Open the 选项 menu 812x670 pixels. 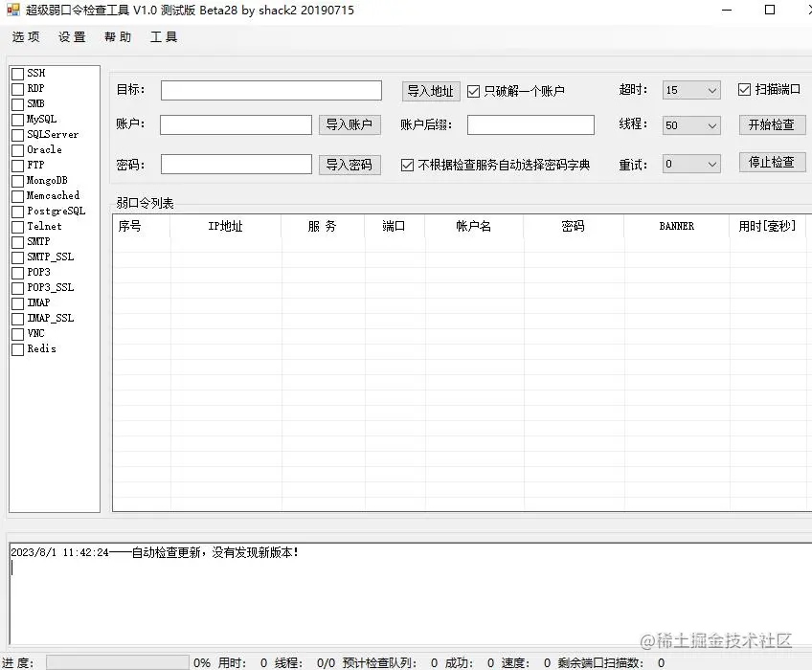26,36
